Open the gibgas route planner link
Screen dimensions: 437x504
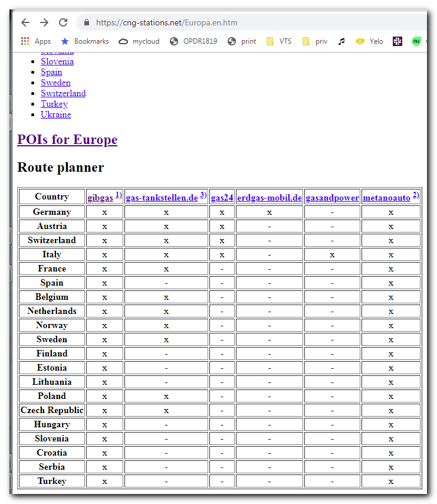[x=100, y=198]
